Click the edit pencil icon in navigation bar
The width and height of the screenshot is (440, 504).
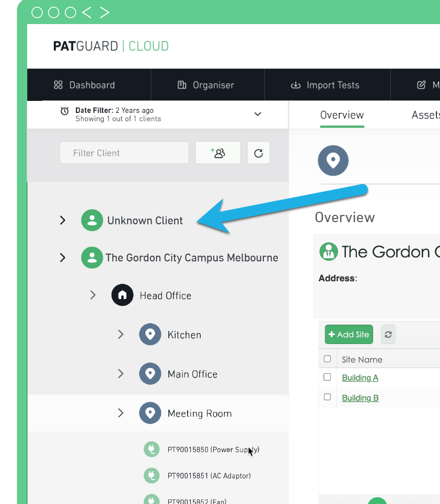(x=421, y=85)
